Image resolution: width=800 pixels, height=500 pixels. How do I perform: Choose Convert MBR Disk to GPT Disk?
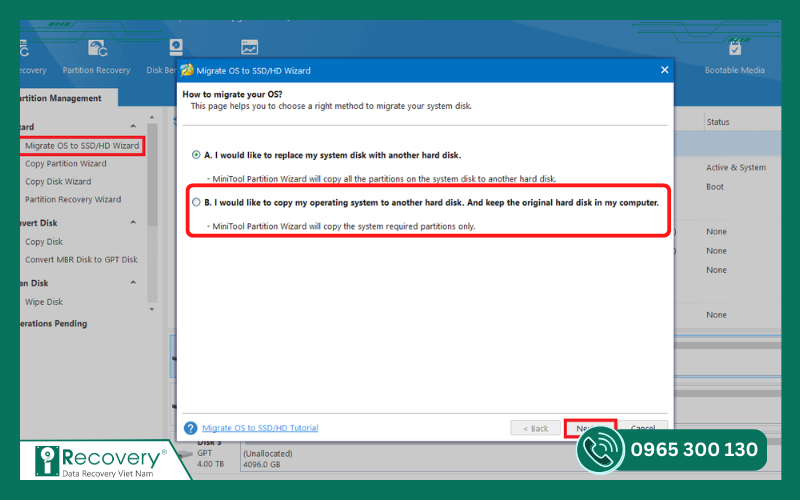[81, 259]
